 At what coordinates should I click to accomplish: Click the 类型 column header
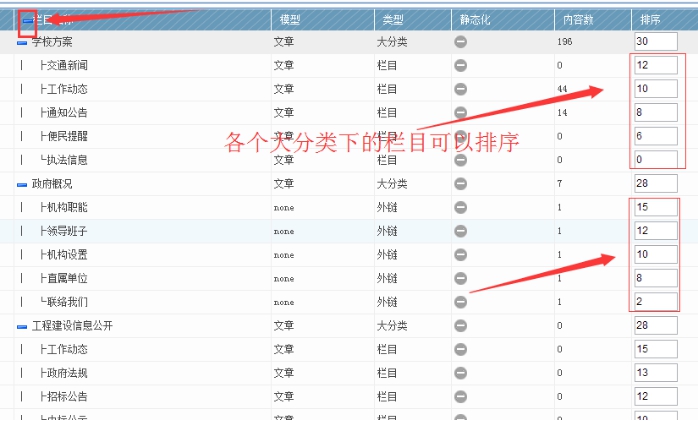point(392,20)
